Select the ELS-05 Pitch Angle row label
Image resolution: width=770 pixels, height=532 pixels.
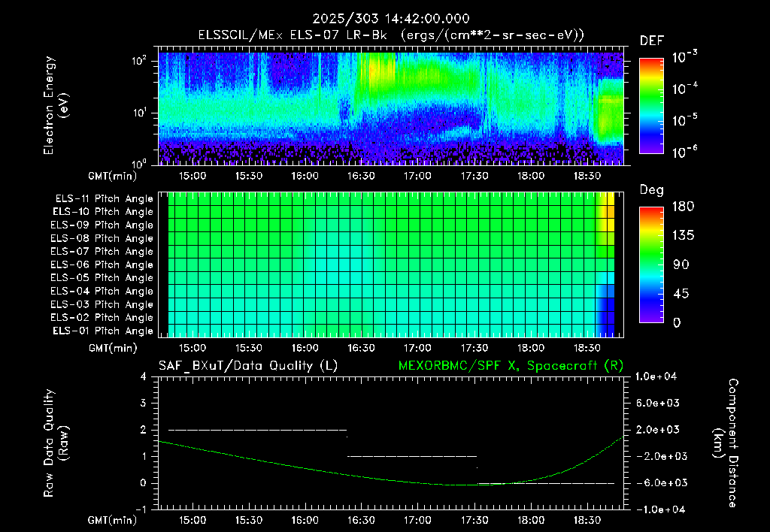pos(102,278)
